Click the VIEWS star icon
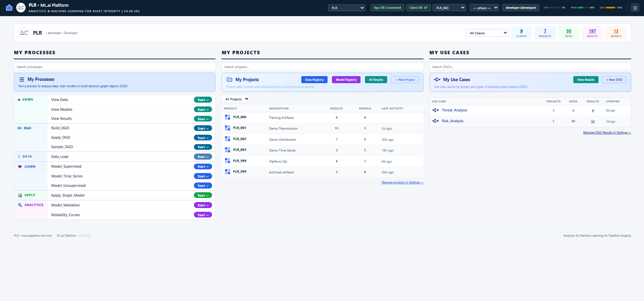Viewport: 644px width, 301px height. [x=19, y=100]
